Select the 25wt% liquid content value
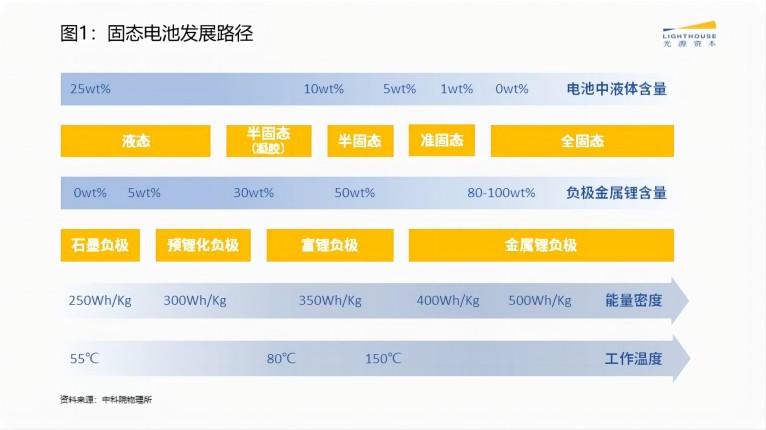The image size is (766, 430). (x=90, y=89)
